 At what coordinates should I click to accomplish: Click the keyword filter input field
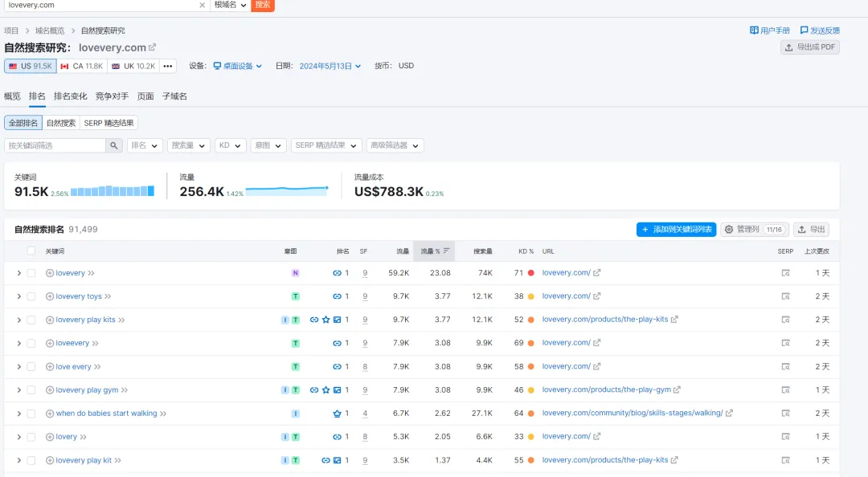coord(55,145)
